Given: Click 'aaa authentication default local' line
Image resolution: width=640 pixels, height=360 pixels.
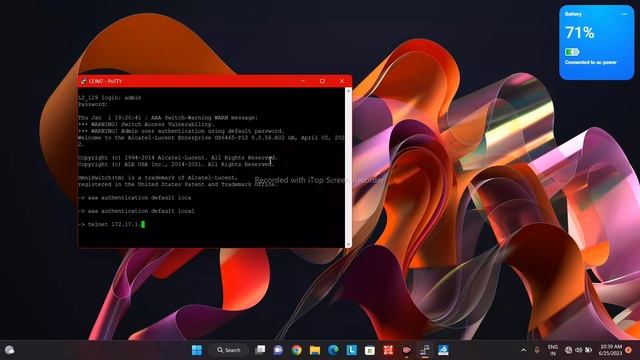Looking at the screenshot, I should (x=136, y=211).
